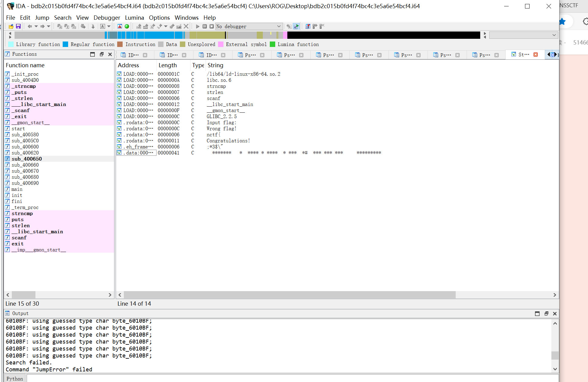Float the Functions panel window
The width and height of the screenshot is (588, 382).
coord(102,54)
